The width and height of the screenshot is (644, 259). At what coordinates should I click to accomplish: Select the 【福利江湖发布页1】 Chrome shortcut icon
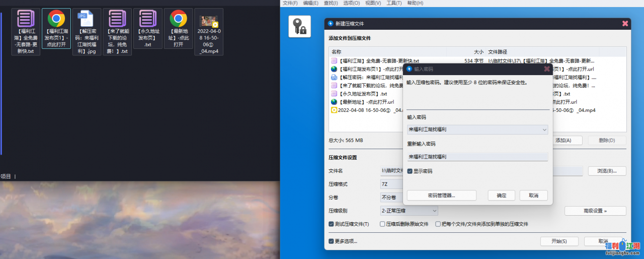coord(56,19)
